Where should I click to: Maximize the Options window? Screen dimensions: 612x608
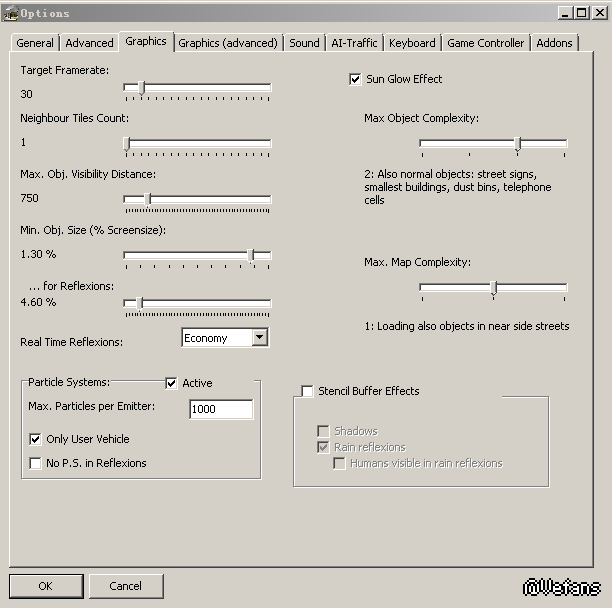coord(581,13)
